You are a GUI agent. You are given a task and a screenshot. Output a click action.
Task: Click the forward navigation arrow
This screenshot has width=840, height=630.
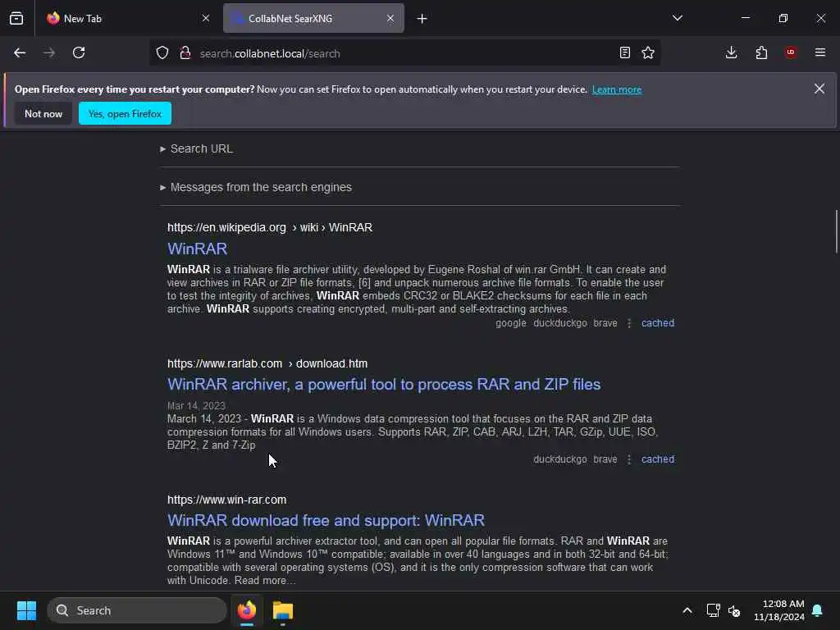(49, 53)
